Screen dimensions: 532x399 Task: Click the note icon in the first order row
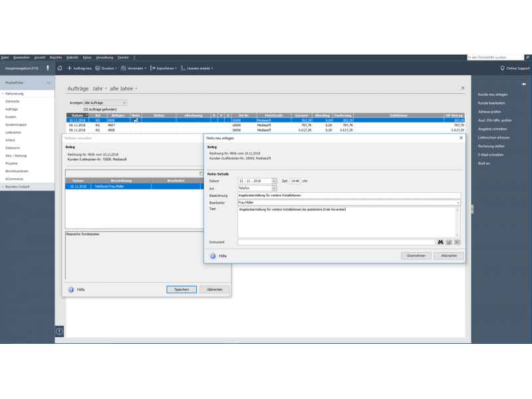pos(136,120)
